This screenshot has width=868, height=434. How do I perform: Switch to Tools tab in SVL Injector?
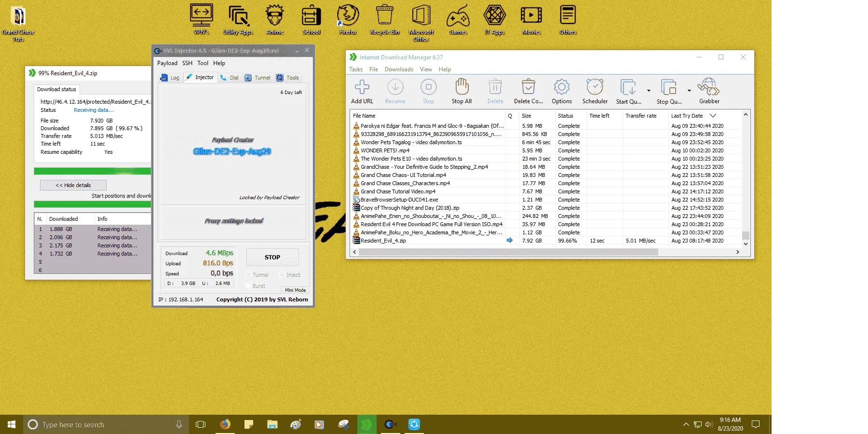click(x=288, y=78)
